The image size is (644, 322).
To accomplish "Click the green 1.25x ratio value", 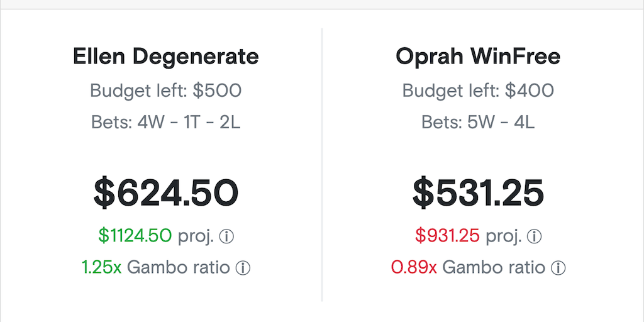I will coord(102,267).
